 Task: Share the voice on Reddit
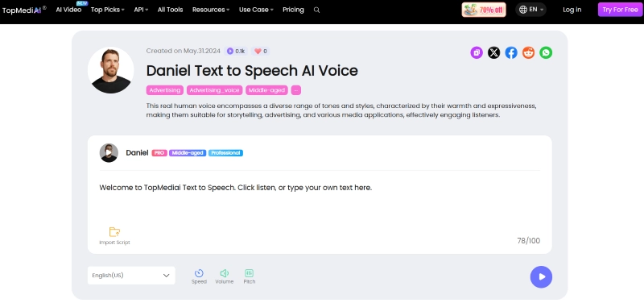pos(528,52)
